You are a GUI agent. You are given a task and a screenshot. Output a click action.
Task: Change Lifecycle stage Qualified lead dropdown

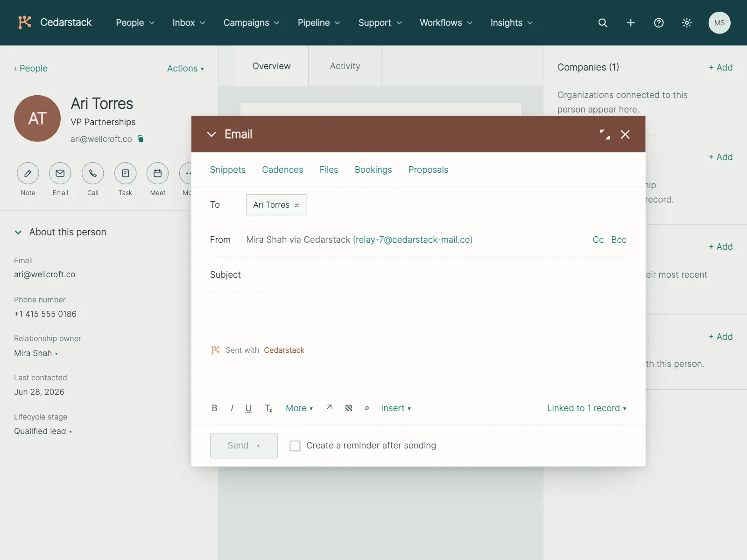[x=43, y=431]
